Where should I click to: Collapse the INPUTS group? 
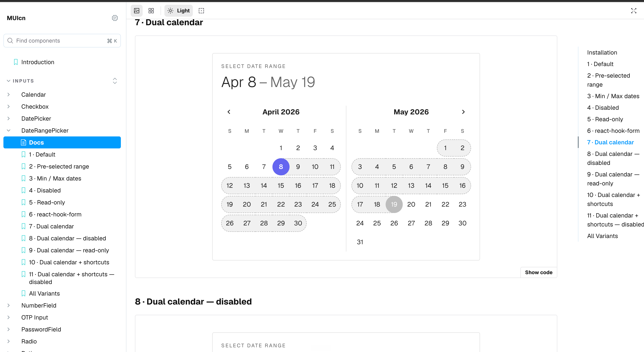tap(9, 81)
